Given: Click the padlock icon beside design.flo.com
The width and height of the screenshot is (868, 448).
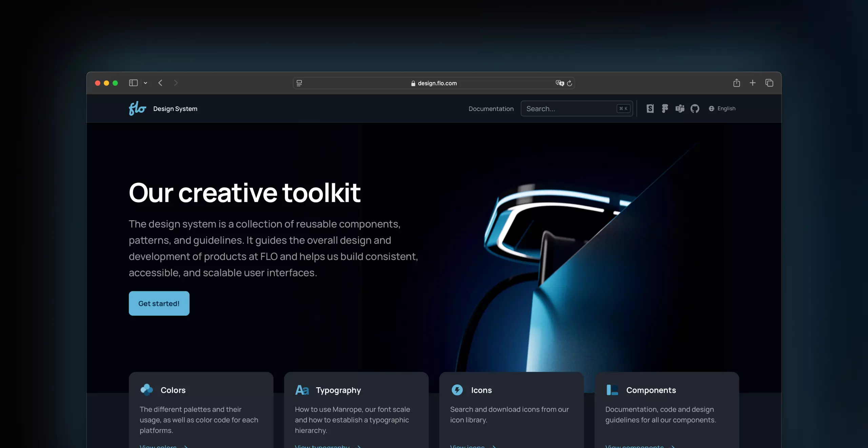Looking at the screenshot, I should coord(413,83).
